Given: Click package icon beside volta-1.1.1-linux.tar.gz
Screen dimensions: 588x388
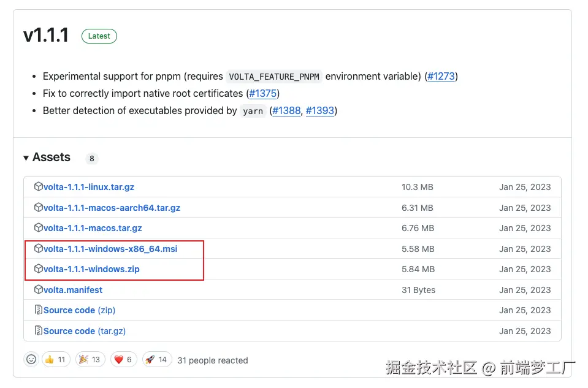Looking at the screenshot, I should point(38,186).
